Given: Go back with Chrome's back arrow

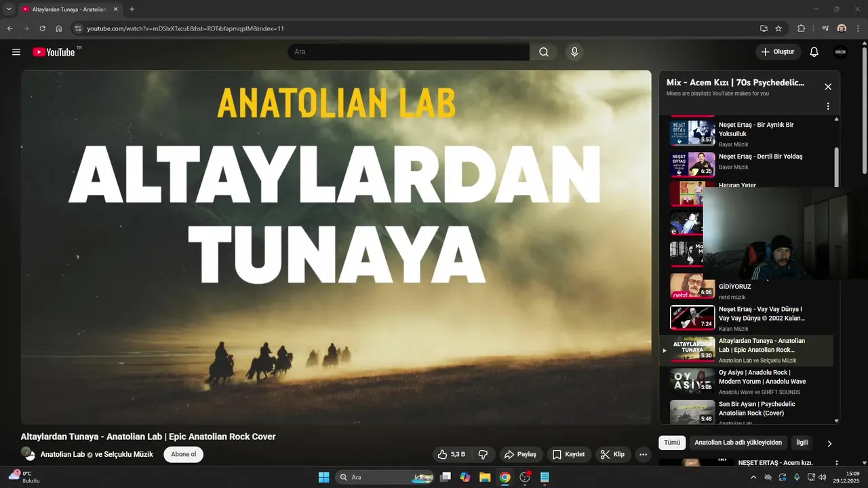Looking at the screenshot, I should pos(9,28).
